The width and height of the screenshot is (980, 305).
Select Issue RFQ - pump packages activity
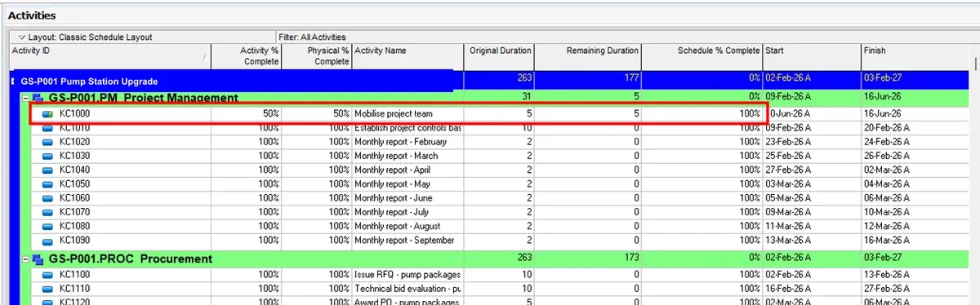coord(408,275)
